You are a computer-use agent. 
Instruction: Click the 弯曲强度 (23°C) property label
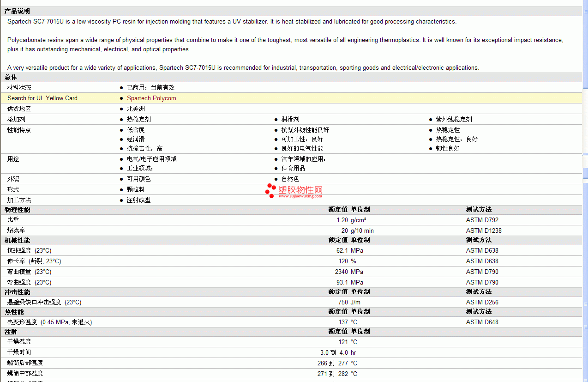pyautogui.click(x=30, y=282)
